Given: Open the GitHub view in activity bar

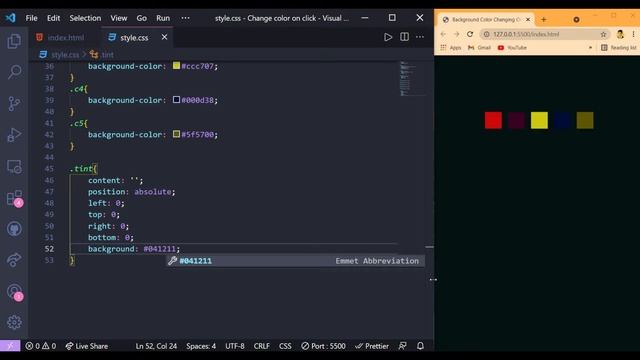Looking at the screenshot, I should coord(14,229).
